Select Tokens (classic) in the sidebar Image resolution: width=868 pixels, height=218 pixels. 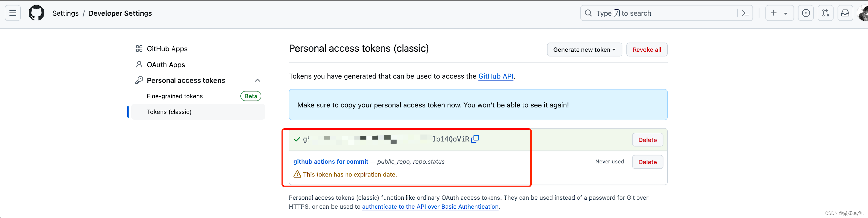coord(169,112)
